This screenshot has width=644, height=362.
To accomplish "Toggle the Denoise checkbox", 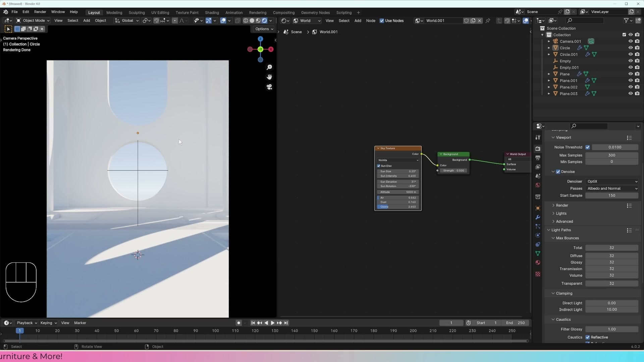I will (558, 172).
